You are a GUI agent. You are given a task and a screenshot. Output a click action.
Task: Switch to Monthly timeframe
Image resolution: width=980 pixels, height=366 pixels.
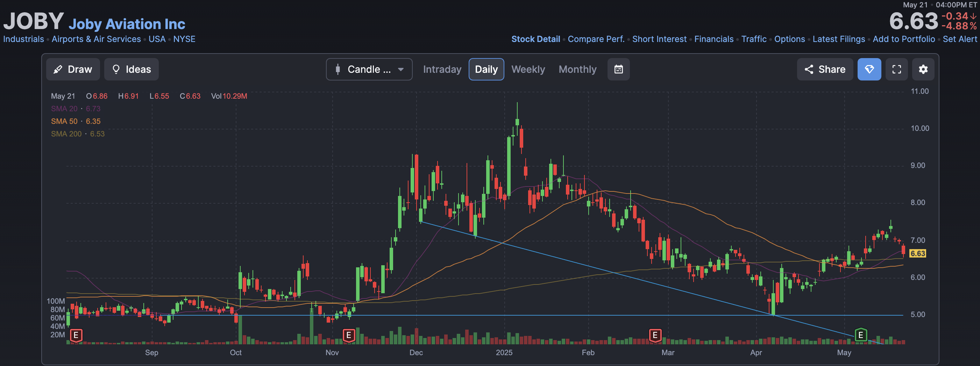[577, 69]
